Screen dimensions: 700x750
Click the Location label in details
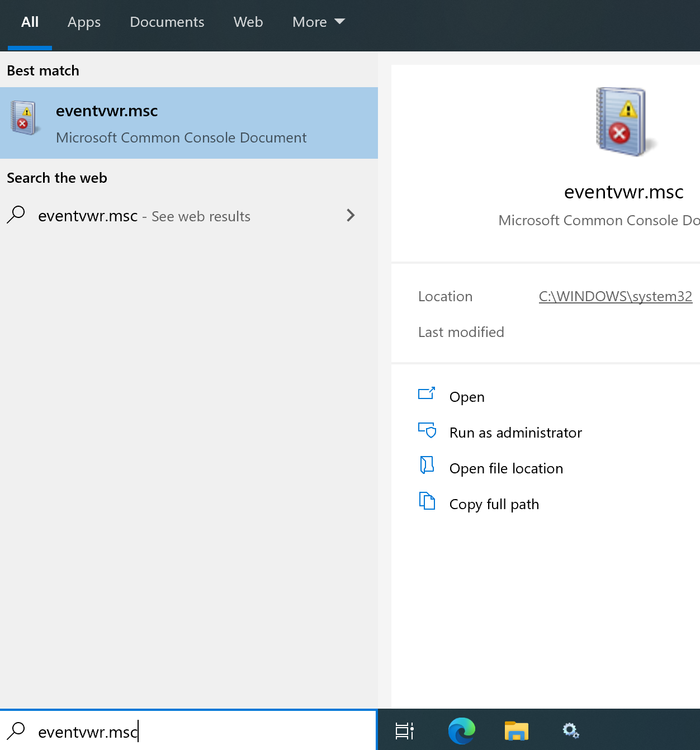[x=446, y=296]
